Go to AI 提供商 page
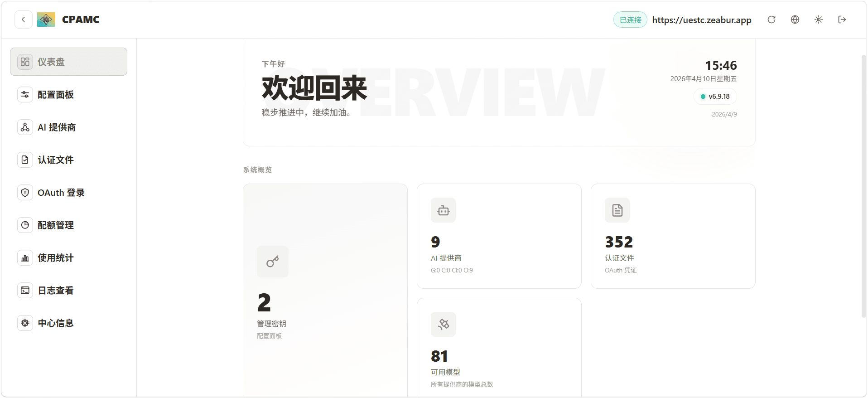Image resolution: width=868 pixels, height=398 pixels. click(x=68, y=127)
